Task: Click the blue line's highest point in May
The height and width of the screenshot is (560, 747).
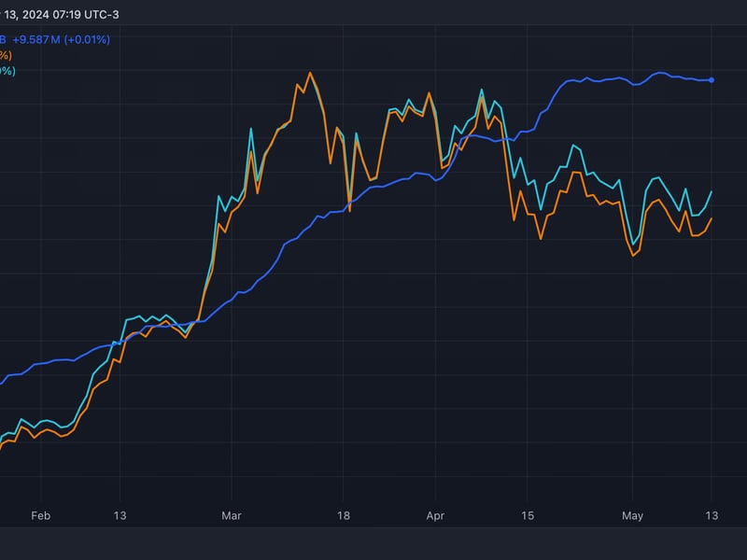Action: tap(660, 73)
